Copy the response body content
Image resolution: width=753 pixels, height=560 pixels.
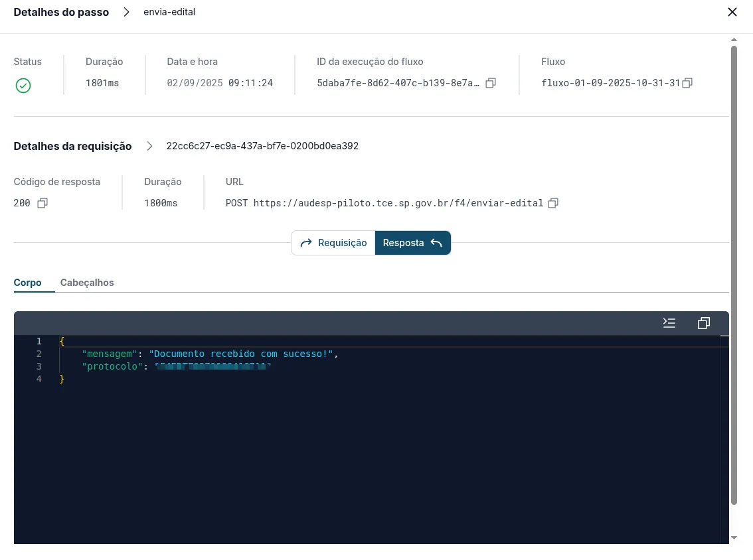coord(704,323)
